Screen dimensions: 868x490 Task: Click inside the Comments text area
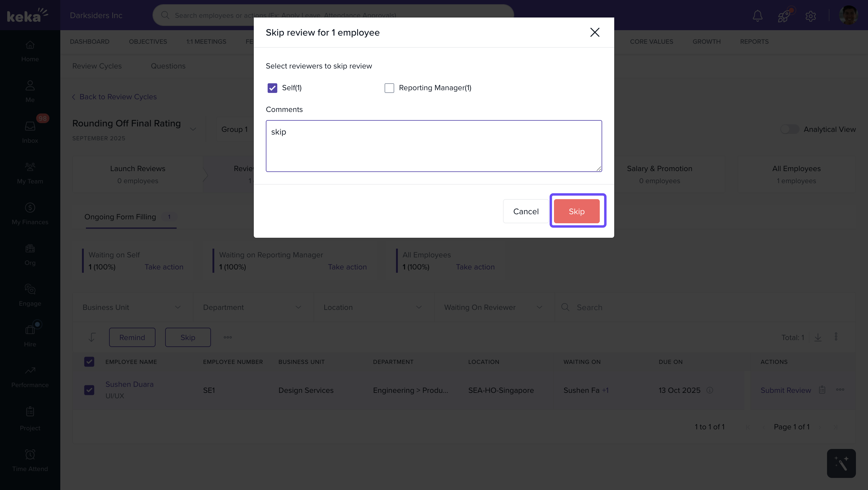[x=434, y=146]
